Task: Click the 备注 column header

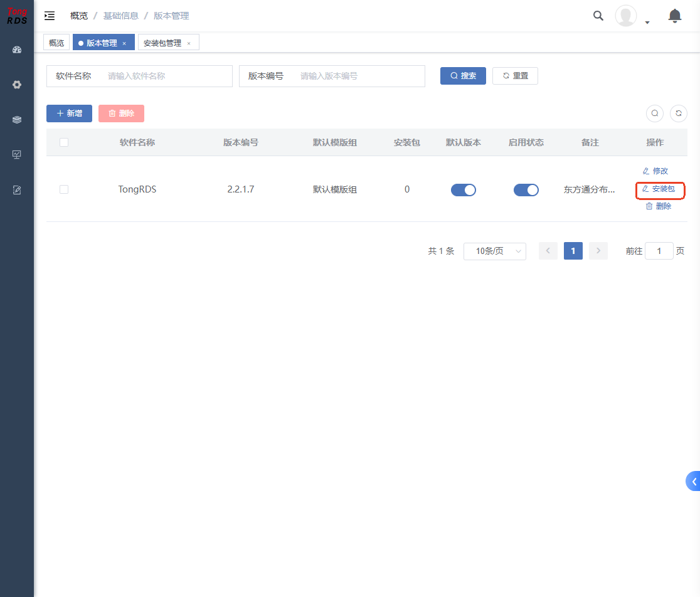Action: pos(590,142)
